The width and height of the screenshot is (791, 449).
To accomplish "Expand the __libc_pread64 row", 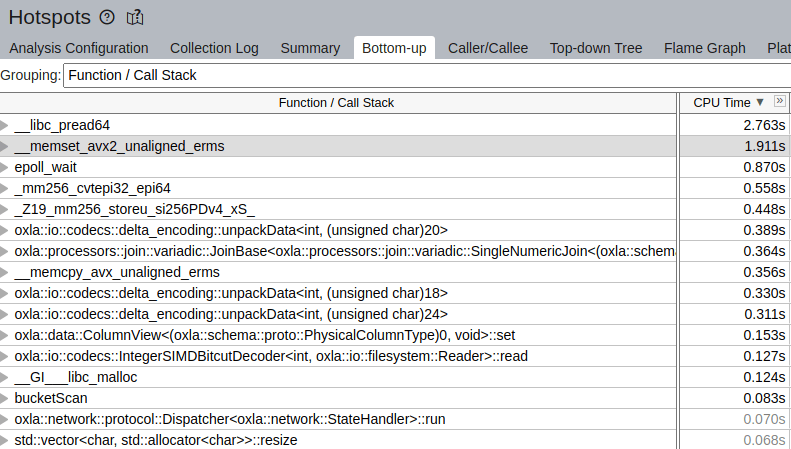I will point(4,125).
